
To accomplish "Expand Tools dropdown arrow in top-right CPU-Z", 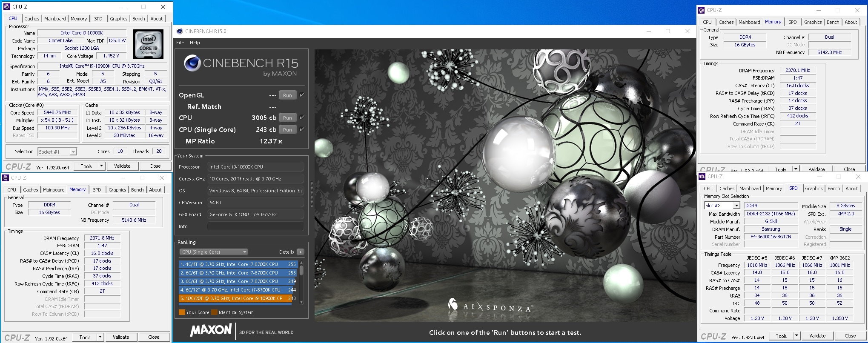I will coord(796,169).
